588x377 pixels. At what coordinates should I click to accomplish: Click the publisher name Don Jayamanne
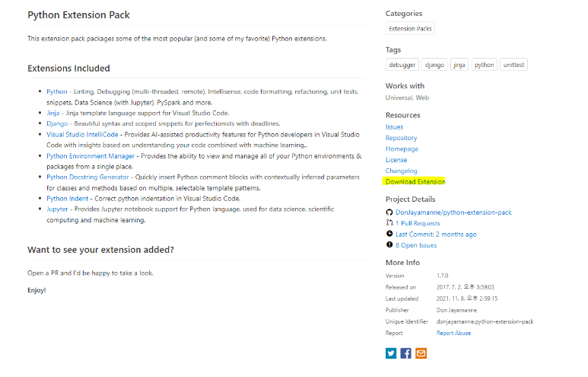456,310
